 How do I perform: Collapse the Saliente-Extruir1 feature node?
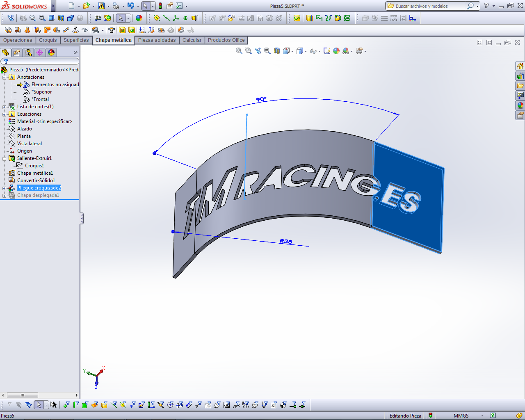tap(4, 158)
